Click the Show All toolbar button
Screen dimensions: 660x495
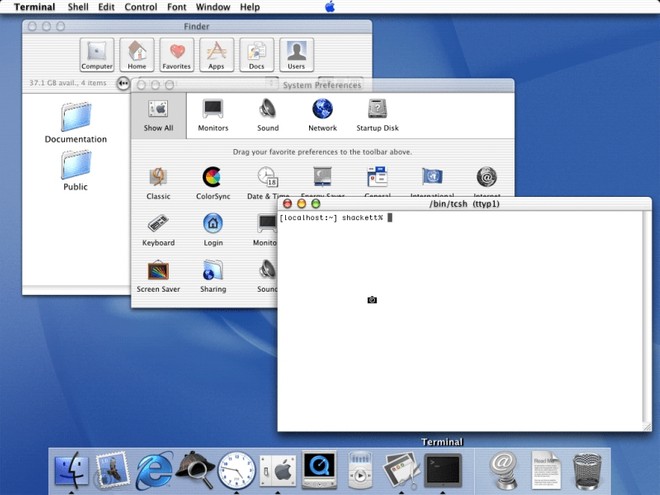[x=158, y=116]
